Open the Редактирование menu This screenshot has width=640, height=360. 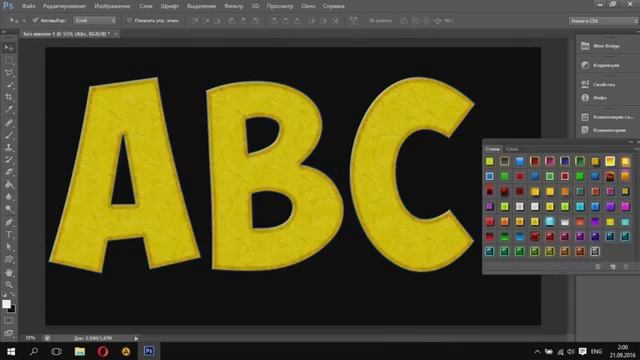click(64, 6)
